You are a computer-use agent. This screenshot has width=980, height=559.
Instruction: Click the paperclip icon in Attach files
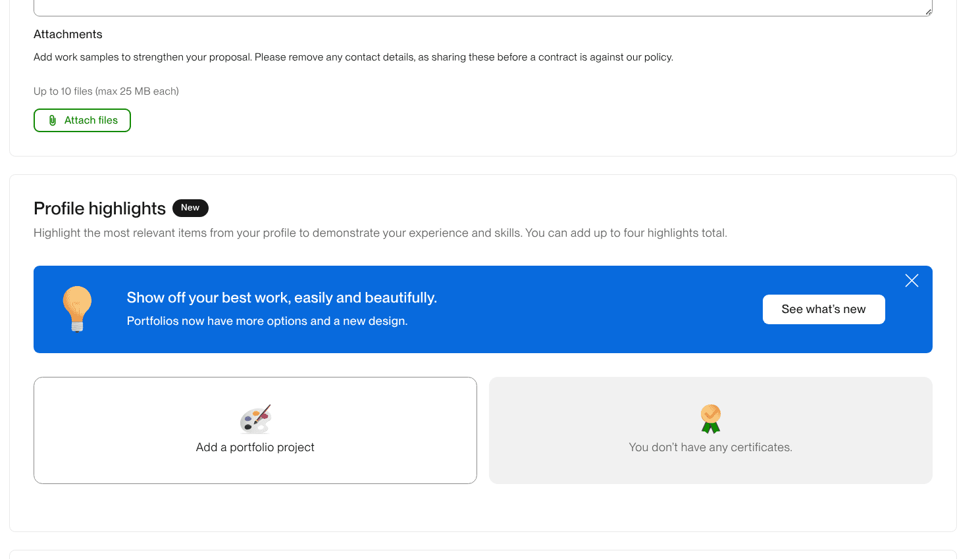pyautogui.click(x=53, y=120)
